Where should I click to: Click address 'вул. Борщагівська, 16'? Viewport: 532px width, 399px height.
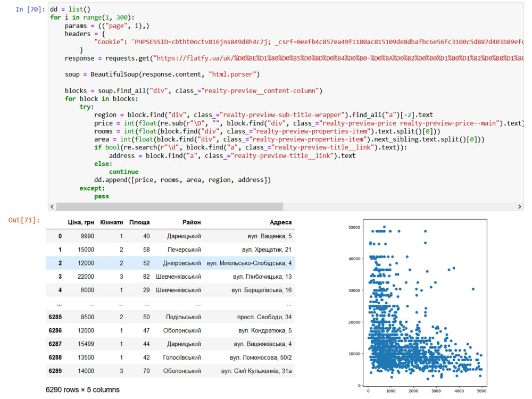point(262,290)
